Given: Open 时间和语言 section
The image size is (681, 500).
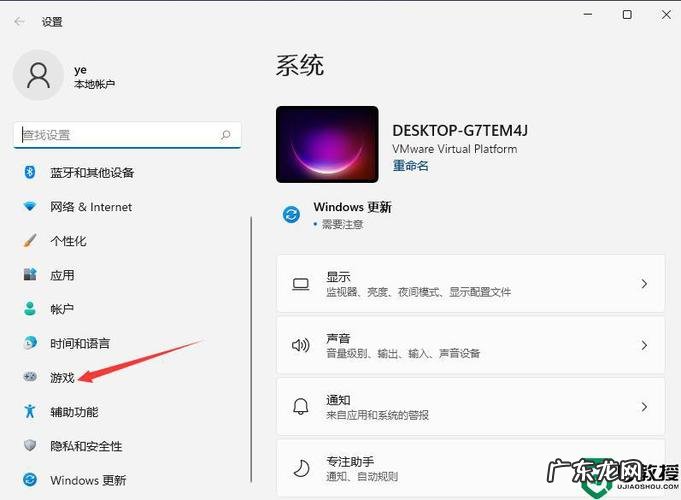Looking at the screenshot, I should click(80, 343).
